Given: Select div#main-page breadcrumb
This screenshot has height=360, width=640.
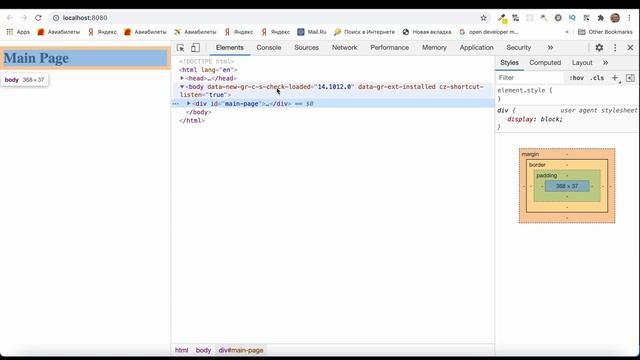Looking at the screenshot, I should coord(241,350).
